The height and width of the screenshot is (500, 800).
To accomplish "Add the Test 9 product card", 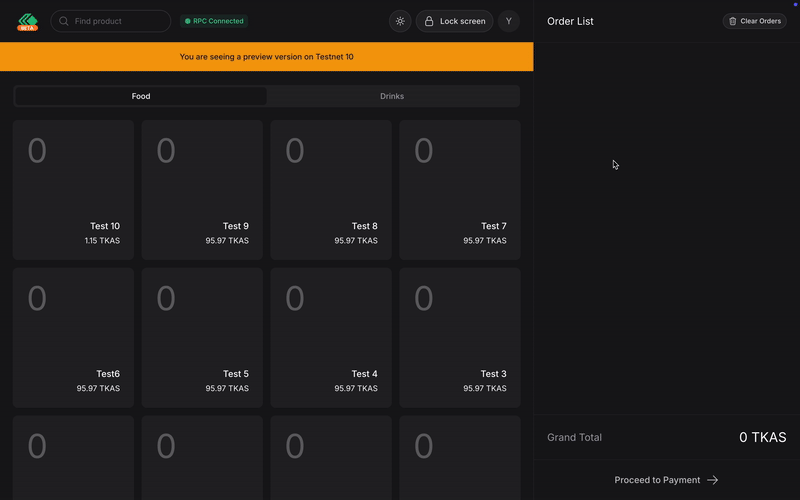I will click(202, 190).
